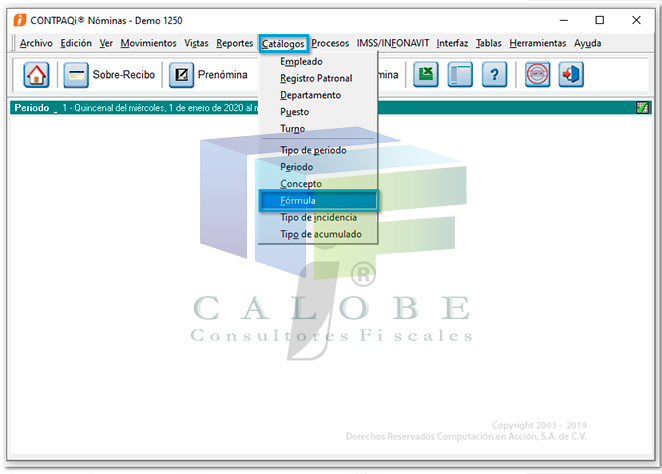Open help via the question mark icon
This screenshot has width=662, height=474.
tap(494, 74)
